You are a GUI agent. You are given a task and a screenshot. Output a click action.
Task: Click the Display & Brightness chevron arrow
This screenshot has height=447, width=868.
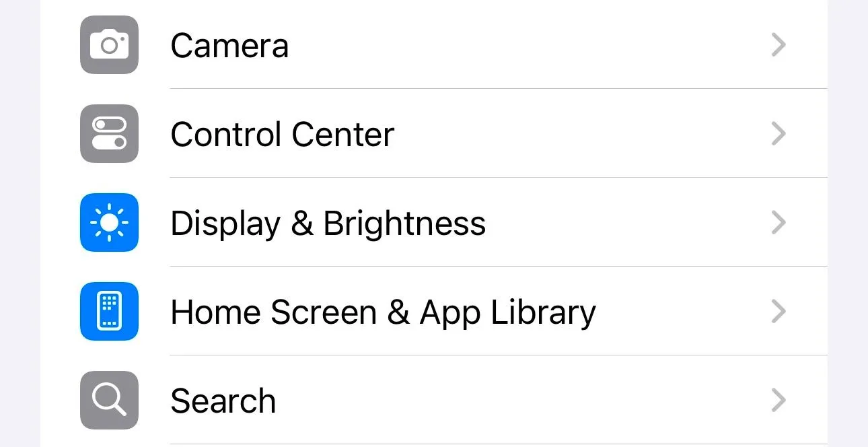pyautogui.click(x=779, y=223)
